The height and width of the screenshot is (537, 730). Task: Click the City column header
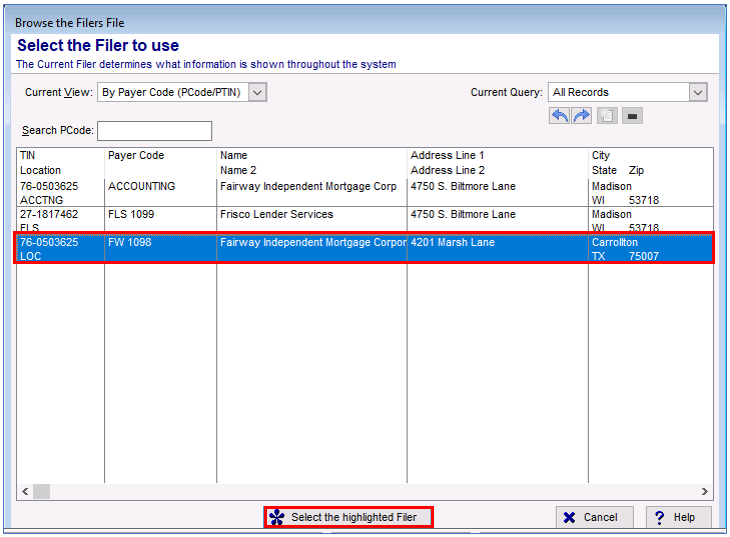coord(601,156)
